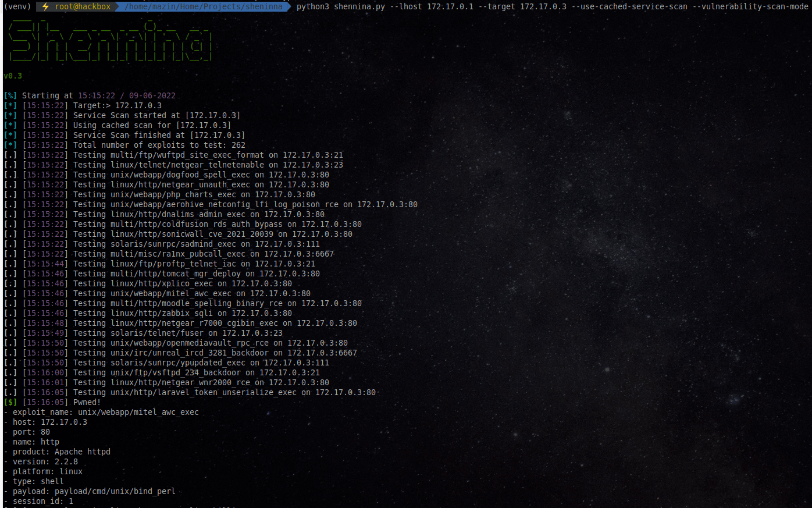Viewport: 812px width, 508px height.
Task: Click 'Total number of exploits to test: 262'
Action: click(x=124, y=145)
